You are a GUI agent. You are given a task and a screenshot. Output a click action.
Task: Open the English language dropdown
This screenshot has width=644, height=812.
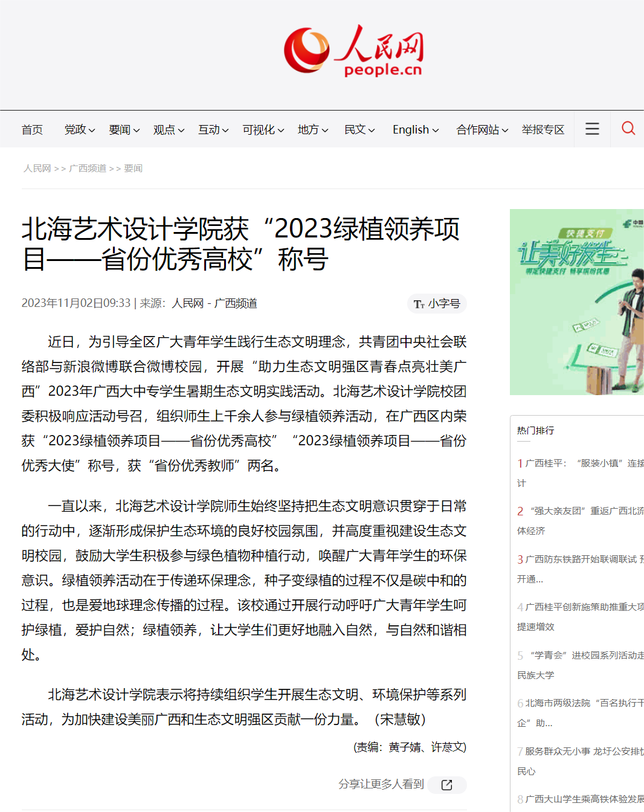[415, 130]
